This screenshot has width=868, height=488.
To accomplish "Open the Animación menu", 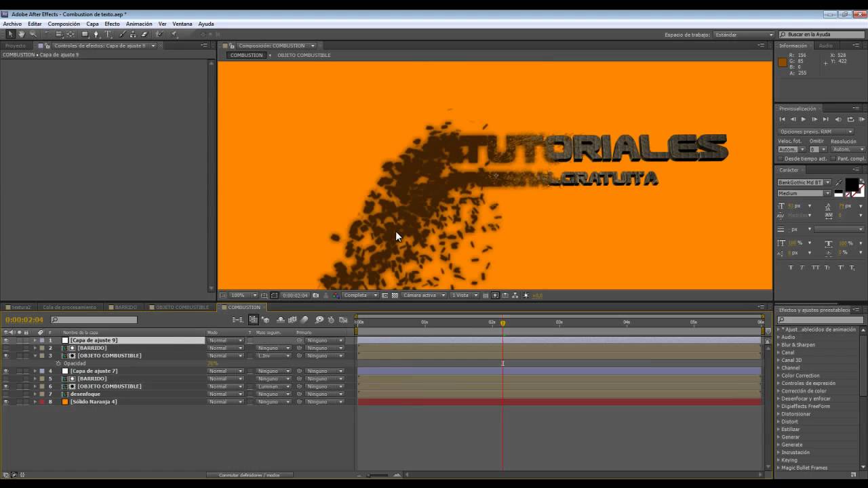I will 139,24.
